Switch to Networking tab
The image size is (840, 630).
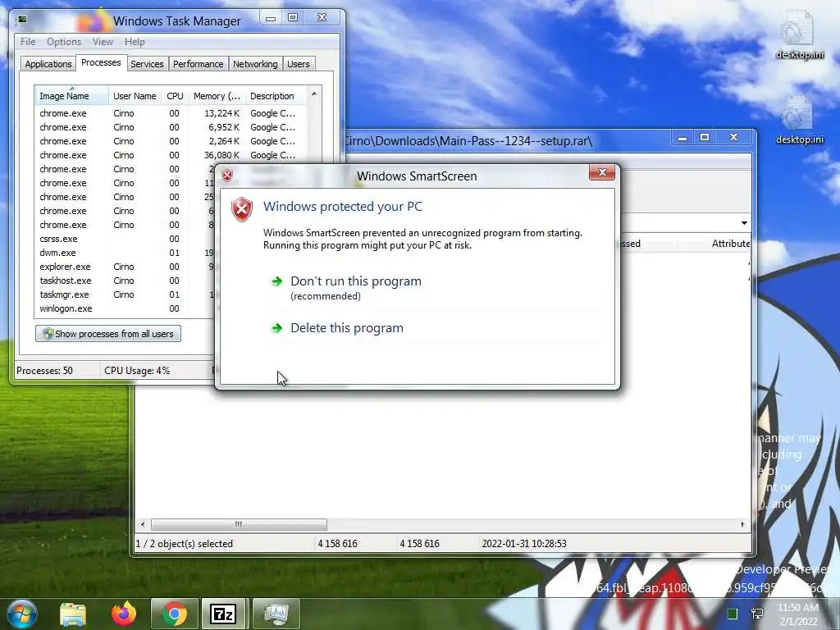255,64
